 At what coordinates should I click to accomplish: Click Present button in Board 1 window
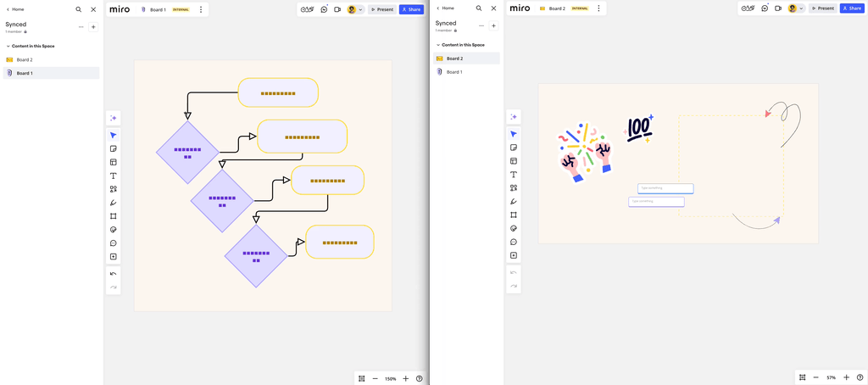coord(382,9)
